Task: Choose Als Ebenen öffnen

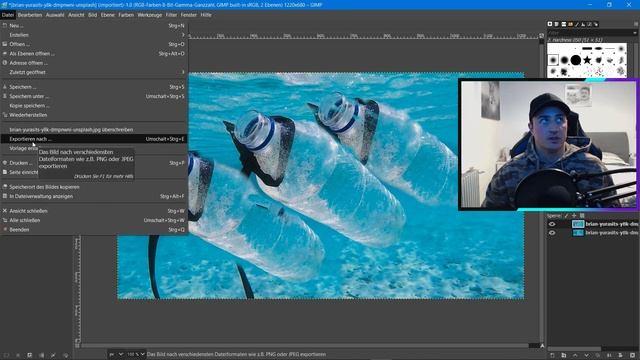Action: coord(93,53)
